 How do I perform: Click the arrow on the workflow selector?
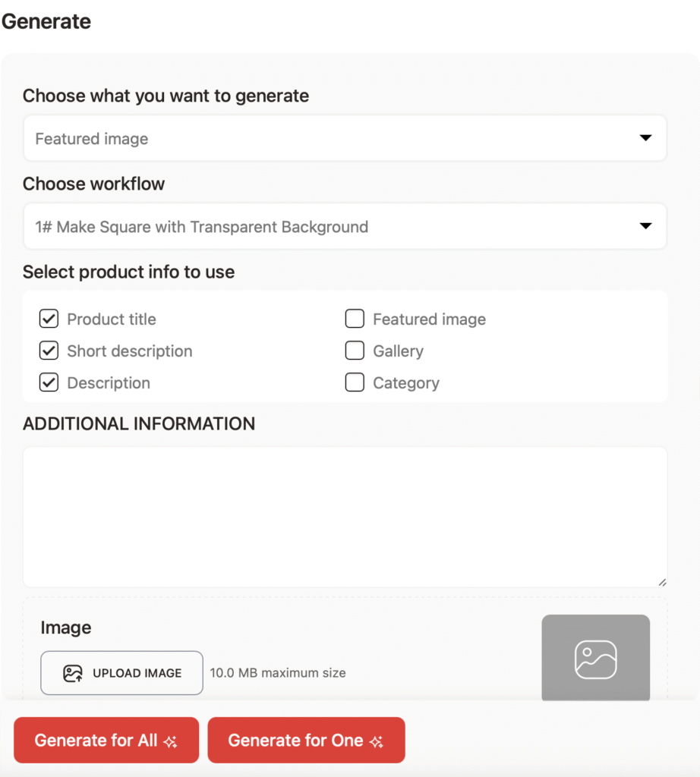click(x=646, y=226)
